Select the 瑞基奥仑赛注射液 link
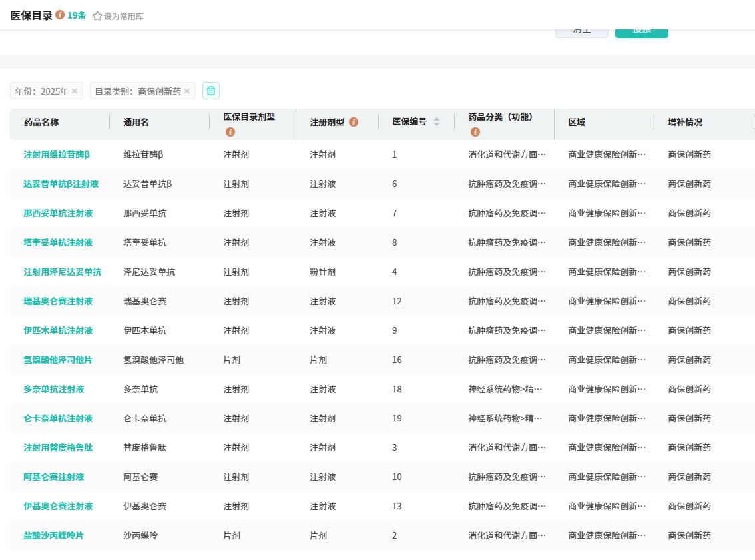Image resolution: width=755 pixels, height=560 pixels. [x=58, y=301]
